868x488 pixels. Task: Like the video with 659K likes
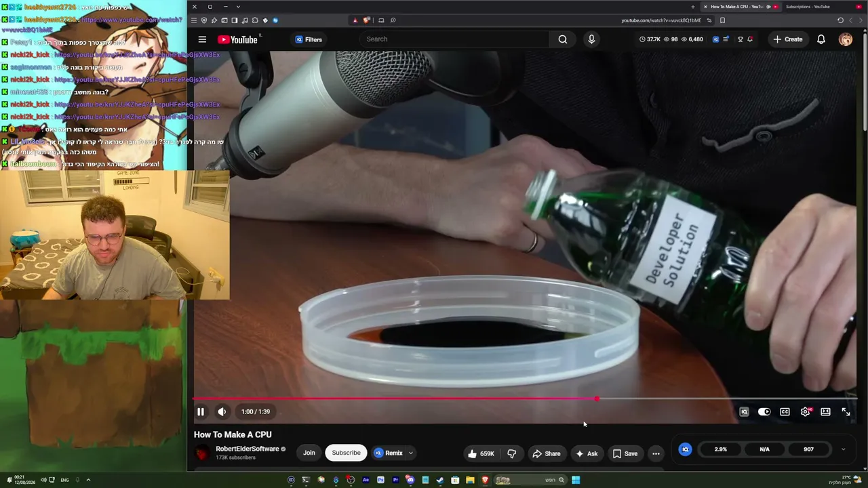click(481, 453)
